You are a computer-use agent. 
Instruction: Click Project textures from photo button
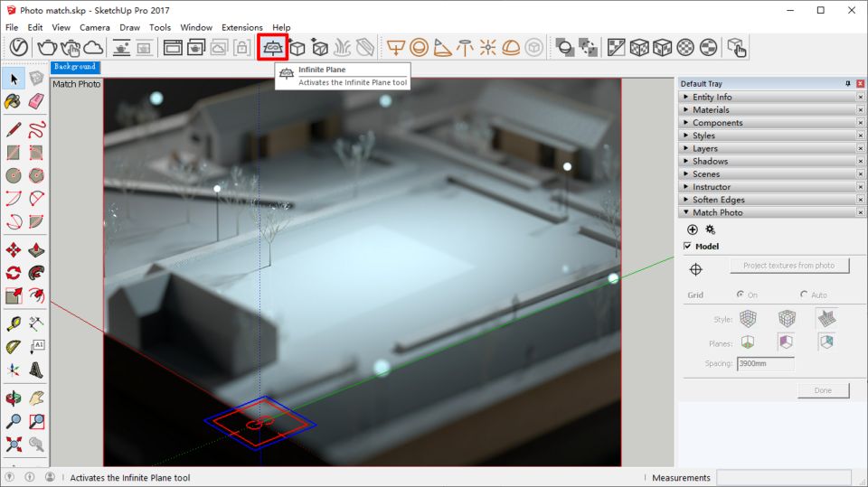[789, 266]
